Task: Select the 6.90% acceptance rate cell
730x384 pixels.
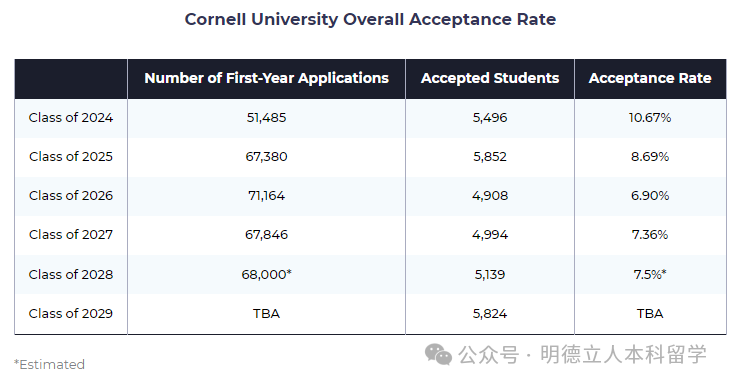Action: 650,195
